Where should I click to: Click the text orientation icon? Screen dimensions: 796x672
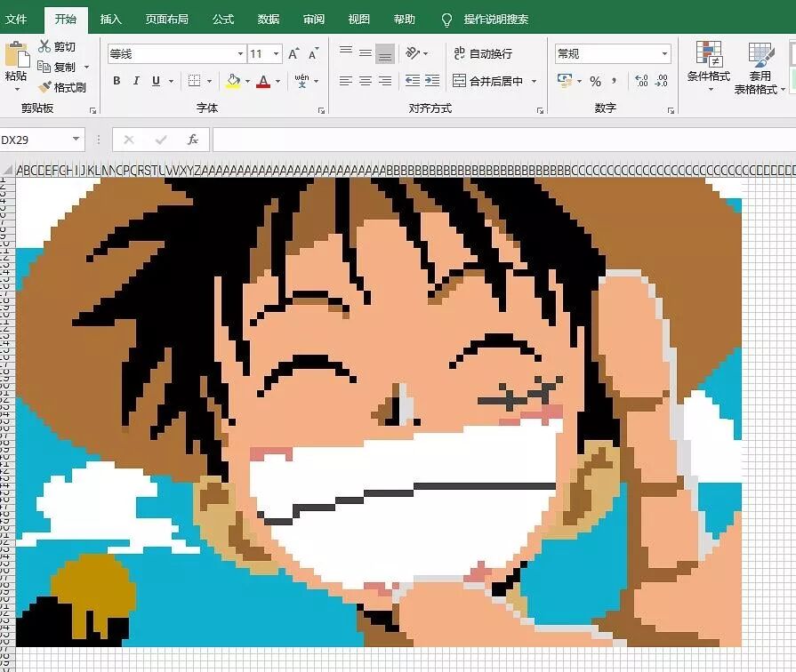pos(413,52)
